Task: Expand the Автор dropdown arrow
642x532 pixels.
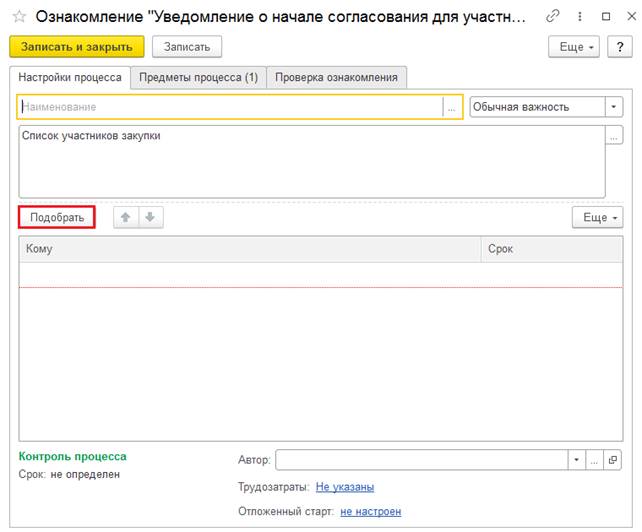Action: (576, 460)
